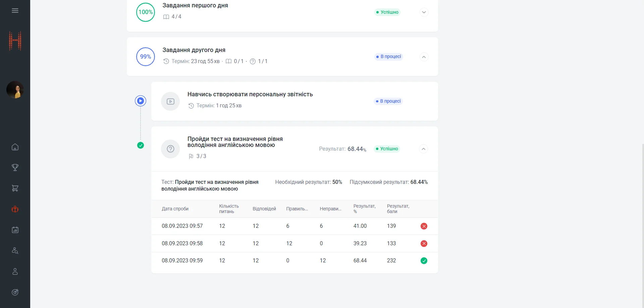Click the people search icon
Viewport: 644px width, 308px height.
click(x=15, y=251)
